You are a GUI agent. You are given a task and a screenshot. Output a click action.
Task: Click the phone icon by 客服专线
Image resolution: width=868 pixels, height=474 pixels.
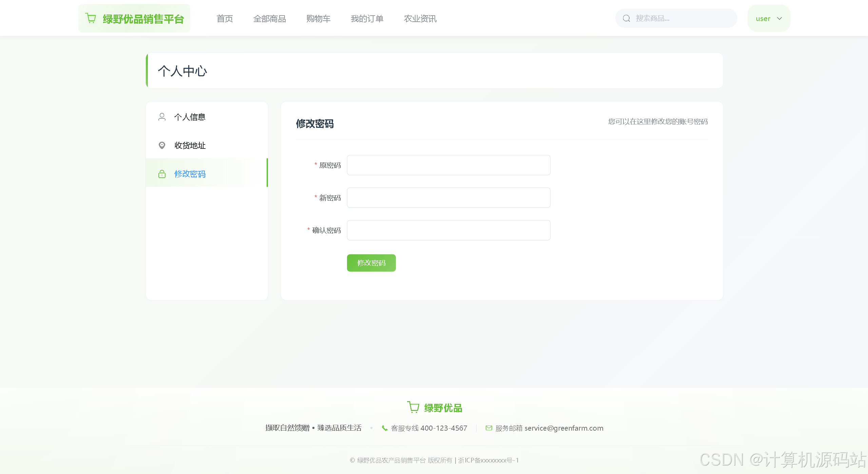(384, 428)
